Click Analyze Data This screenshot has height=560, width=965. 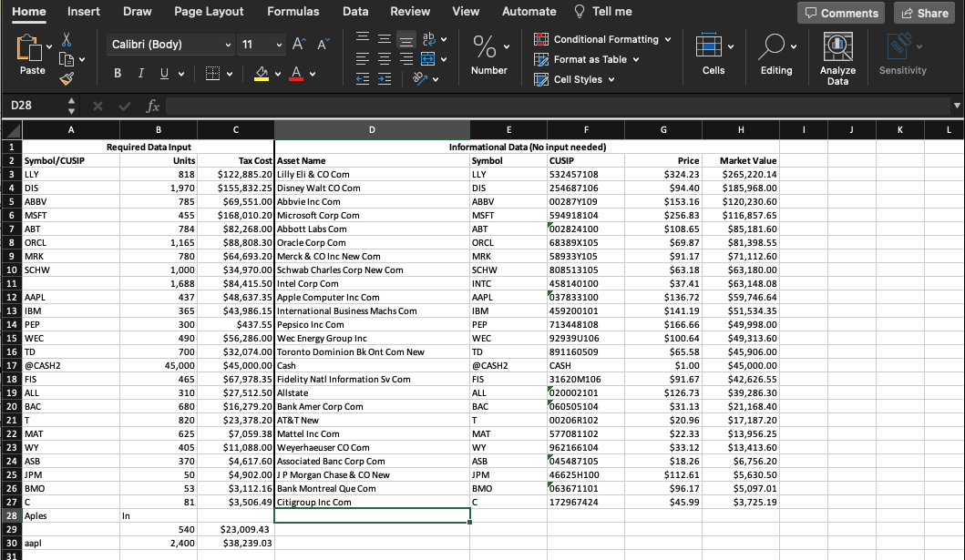point(837,58)
